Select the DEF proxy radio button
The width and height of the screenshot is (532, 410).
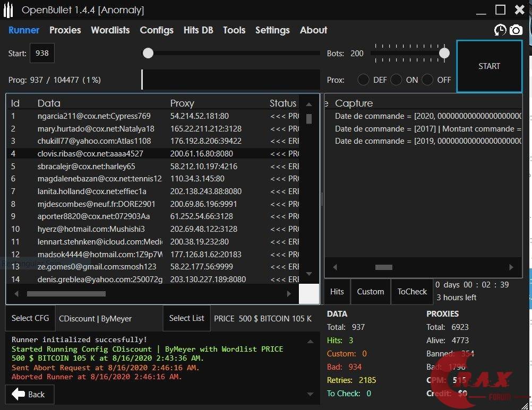(x=363, y=80)
